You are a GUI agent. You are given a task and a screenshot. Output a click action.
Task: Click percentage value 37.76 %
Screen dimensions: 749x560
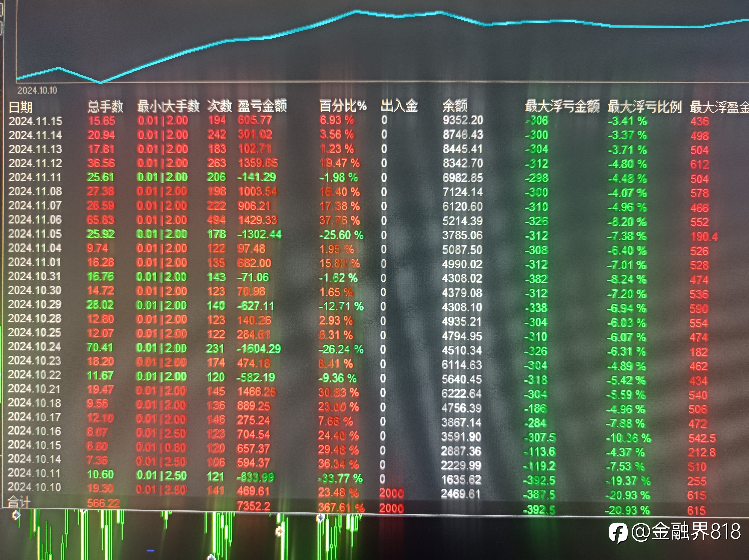click(340, 221)
